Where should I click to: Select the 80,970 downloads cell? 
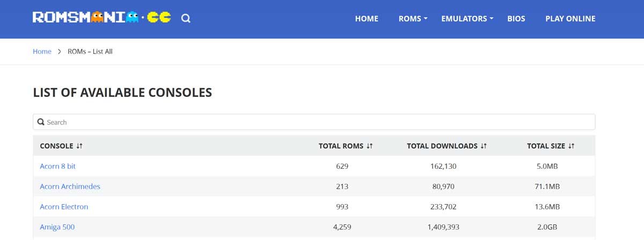[x=443, y=186]
